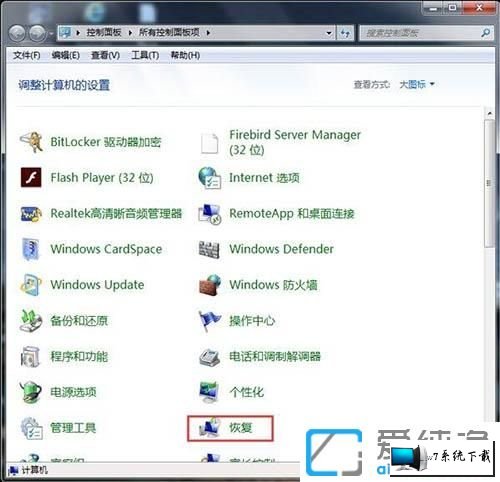Open the highlighted 恢复 icon
Screen dimensions: 500x482
click(209, 428)
